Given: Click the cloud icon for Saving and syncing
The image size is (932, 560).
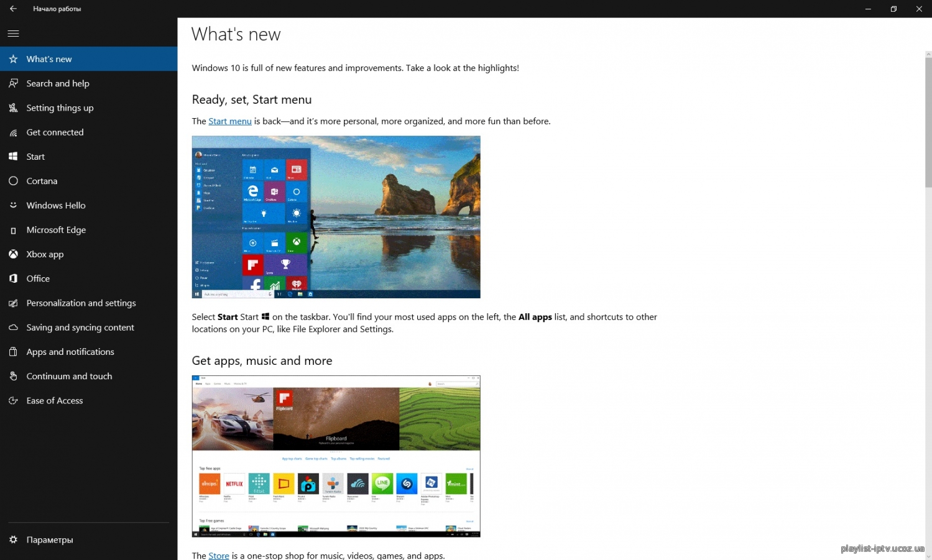Looking at the screenshot, I should click(13, 328).
